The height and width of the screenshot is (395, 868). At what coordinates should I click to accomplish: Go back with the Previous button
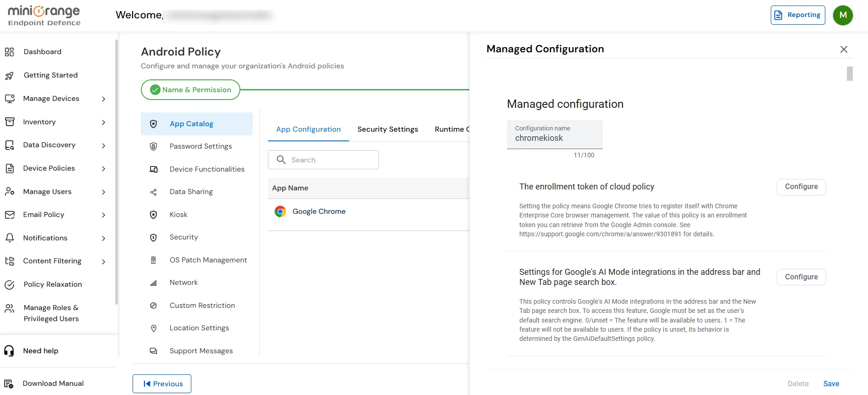[x=162, y=384]
